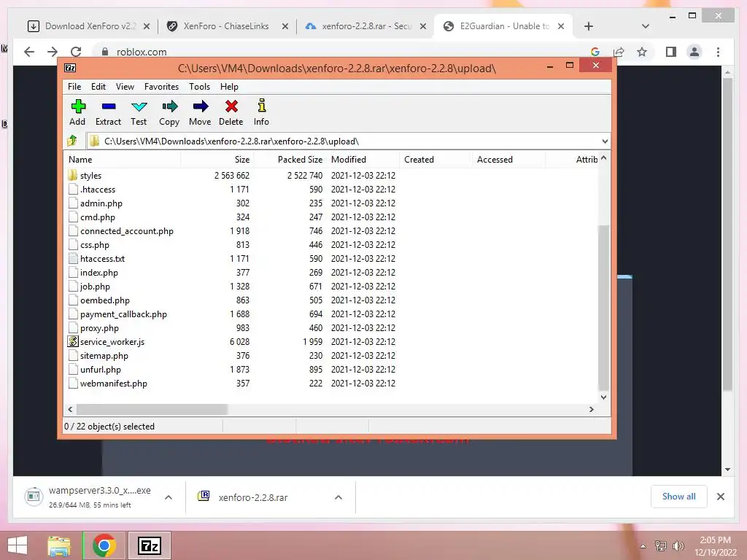Viewport: 747px width, 560px height.
Task: Close the E2Guardian tab
Action: point(561,26)
